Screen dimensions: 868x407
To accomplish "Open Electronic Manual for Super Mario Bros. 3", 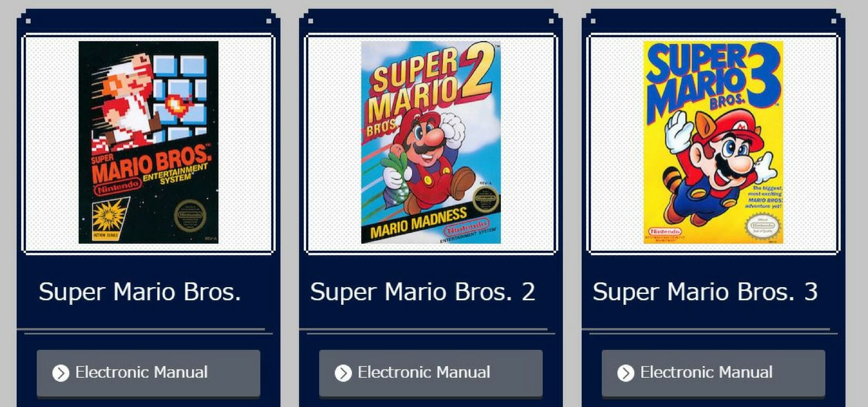I will pos(713,373).
